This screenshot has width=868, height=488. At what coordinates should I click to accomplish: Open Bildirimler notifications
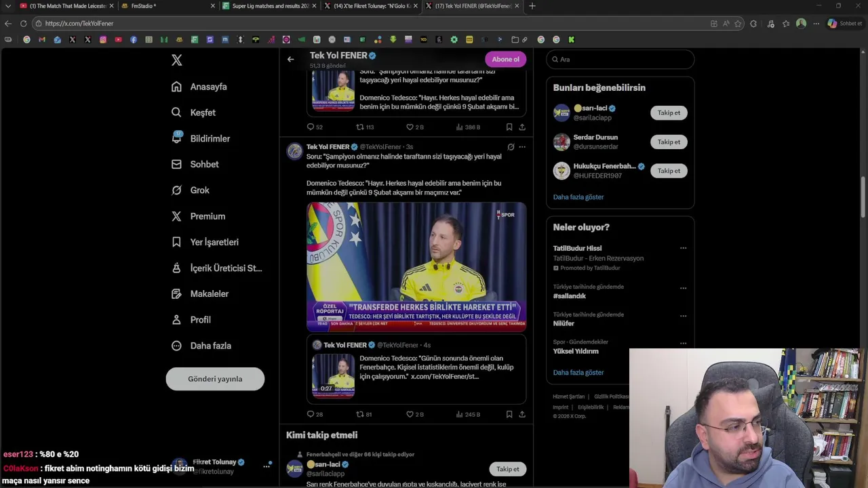pyautogui.click(x=201, y=138)
